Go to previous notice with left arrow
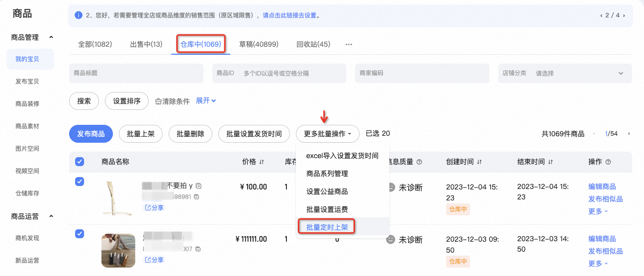 coord(601,15)
